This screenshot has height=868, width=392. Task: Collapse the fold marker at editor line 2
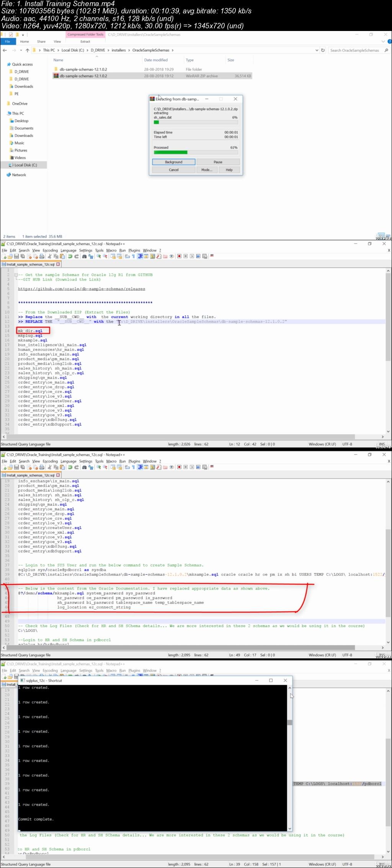pyautogui.click(x=16, y=275)
